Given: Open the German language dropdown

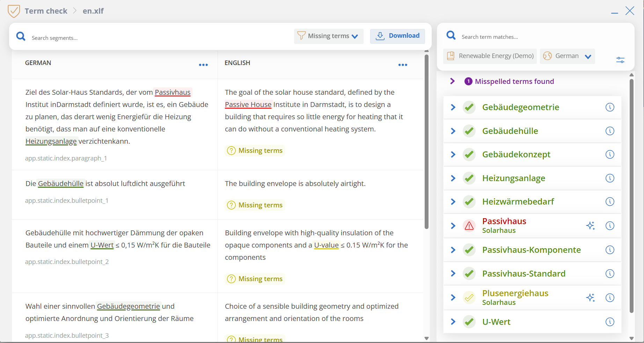Looking at the screenshot, I should pos(567,56).
